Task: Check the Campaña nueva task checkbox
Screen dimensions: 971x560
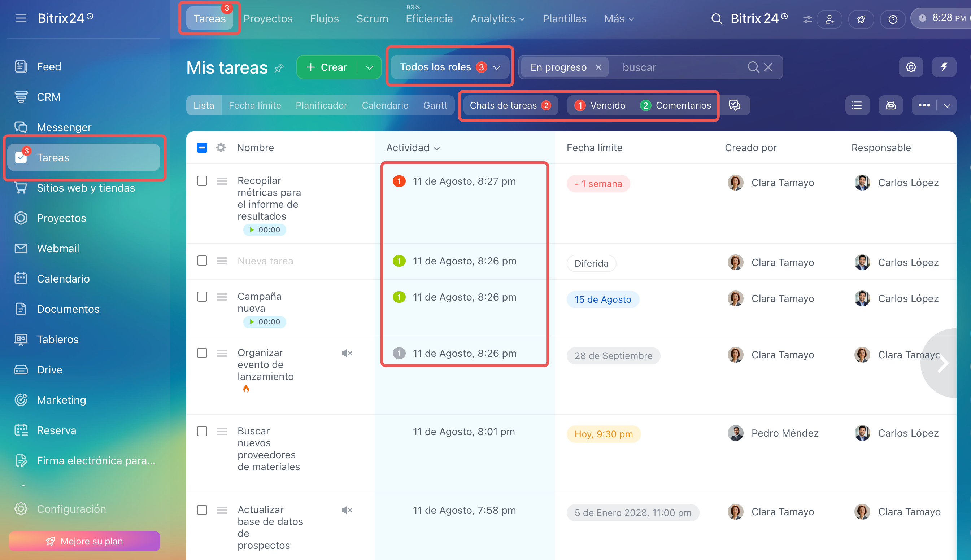Action: tap(202, 297)
